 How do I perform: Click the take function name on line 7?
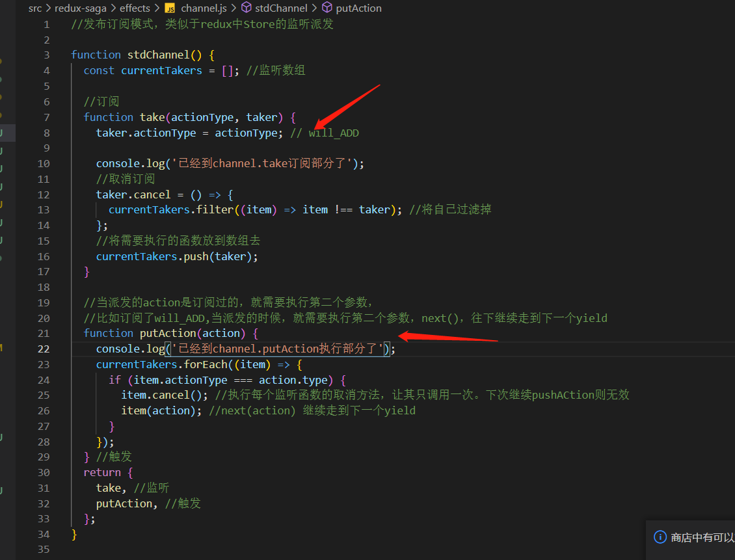152,117
